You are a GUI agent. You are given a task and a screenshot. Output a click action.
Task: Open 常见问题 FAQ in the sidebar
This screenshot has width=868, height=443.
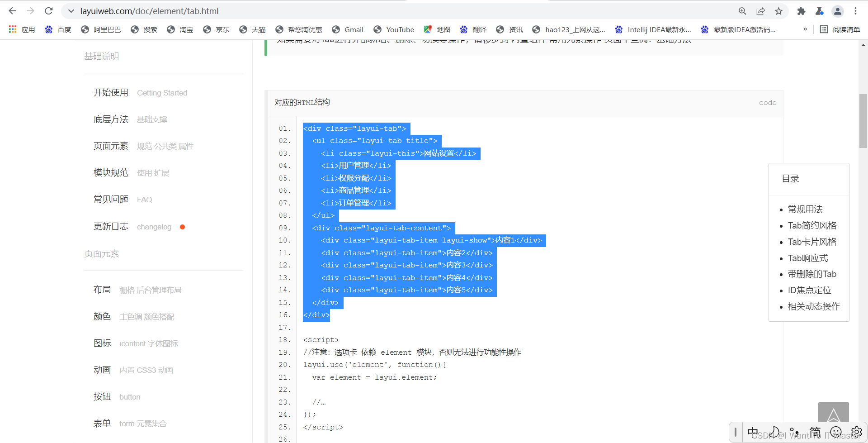pos(123,200)
